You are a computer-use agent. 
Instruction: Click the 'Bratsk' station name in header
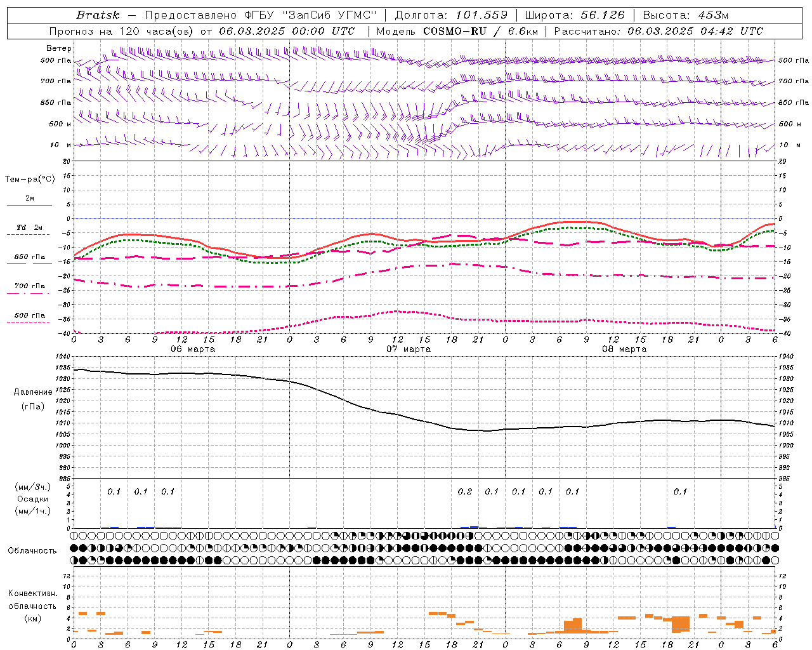pyautogui.click(x=98, y=15)
